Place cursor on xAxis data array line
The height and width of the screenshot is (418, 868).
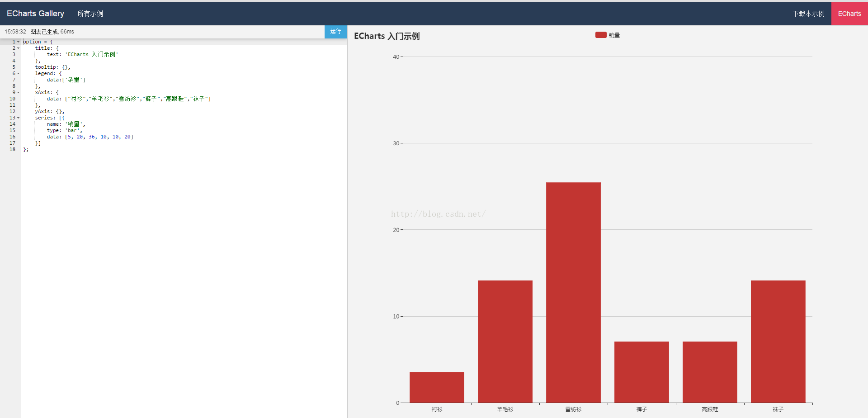tap(129, 99)
